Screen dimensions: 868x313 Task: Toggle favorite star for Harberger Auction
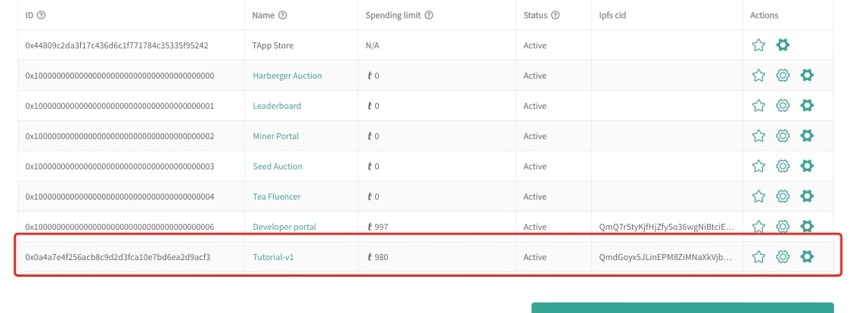(759, 76)
